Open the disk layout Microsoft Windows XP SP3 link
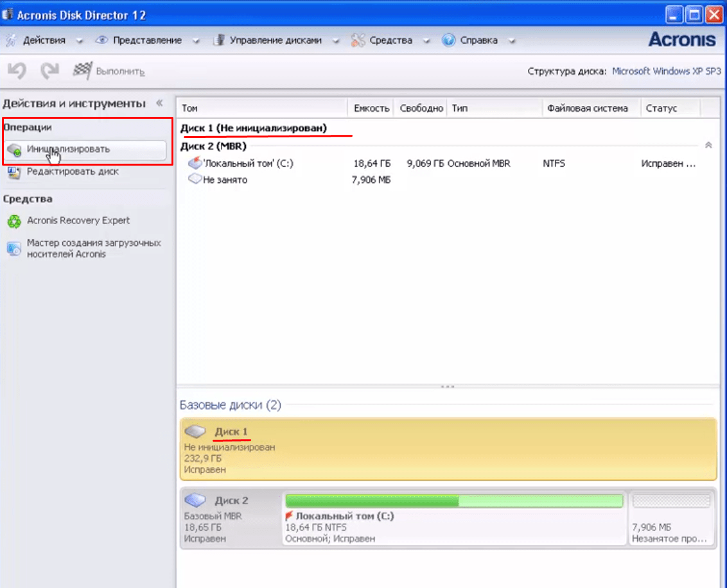The image size is (727, 588). (x=666, y=71)
